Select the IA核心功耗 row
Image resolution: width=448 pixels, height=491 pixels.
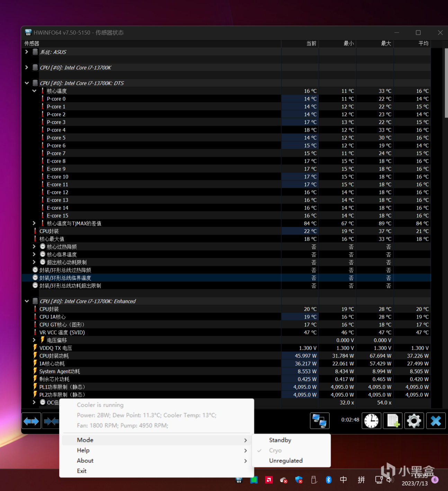[226, 364]
